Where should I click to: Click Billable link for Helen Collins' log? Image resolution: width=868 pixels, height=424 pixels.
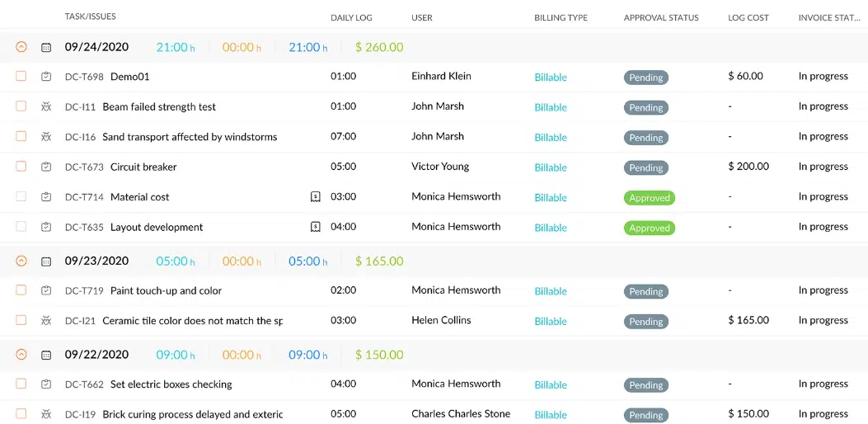[x=550, y=322]
